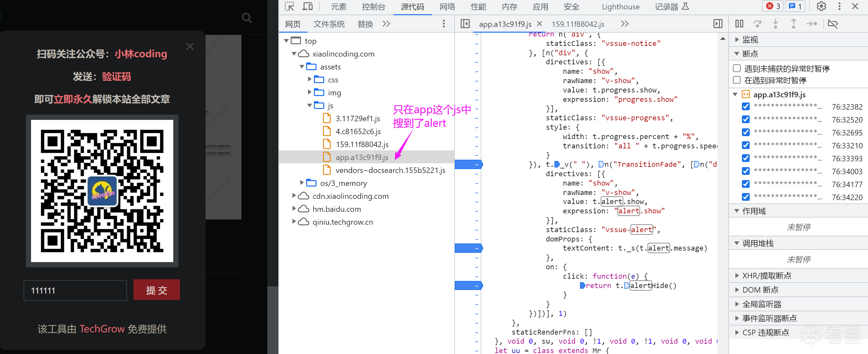This screenshot has width=868, height=354.
Task: Toggle the device toolbar icon
Action: tap(307, 6)
